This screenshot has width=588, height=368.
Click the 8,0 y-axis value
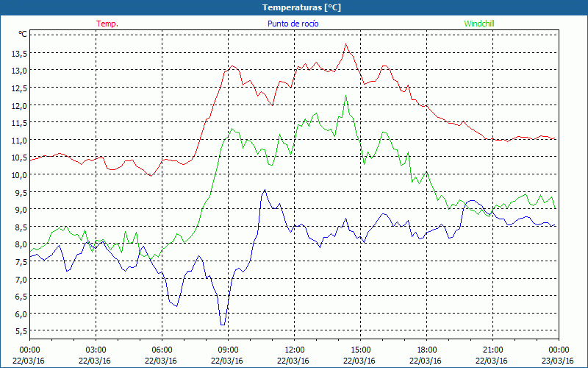(21, 245)
